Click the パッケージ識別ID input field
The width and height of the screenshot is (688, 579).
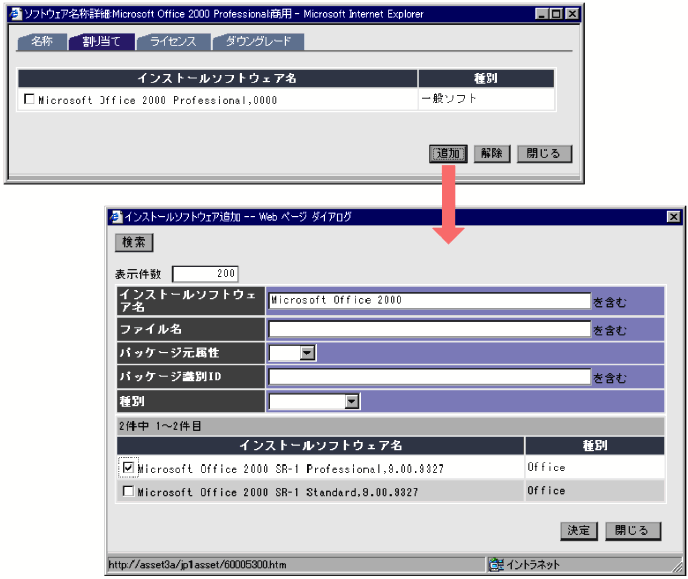pos(430,377)
